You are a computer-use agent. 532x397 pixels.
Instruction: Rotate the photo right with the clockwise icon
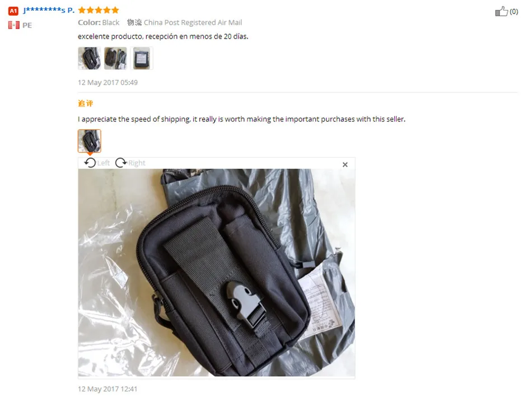click(x=121, y=163)
